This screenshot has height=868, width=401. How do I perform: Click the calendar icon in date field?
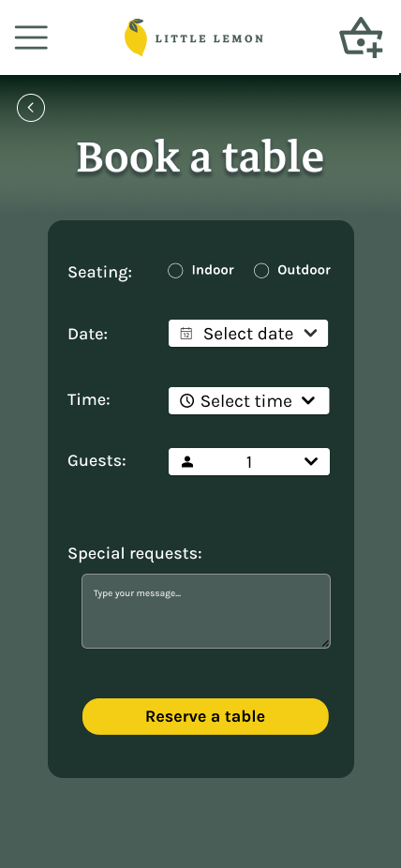[186, 334]
